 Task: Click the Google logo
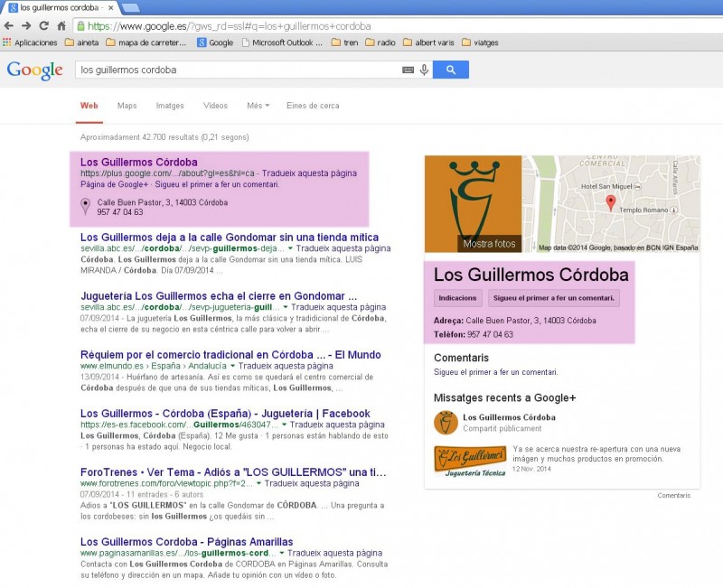[35, 70]
